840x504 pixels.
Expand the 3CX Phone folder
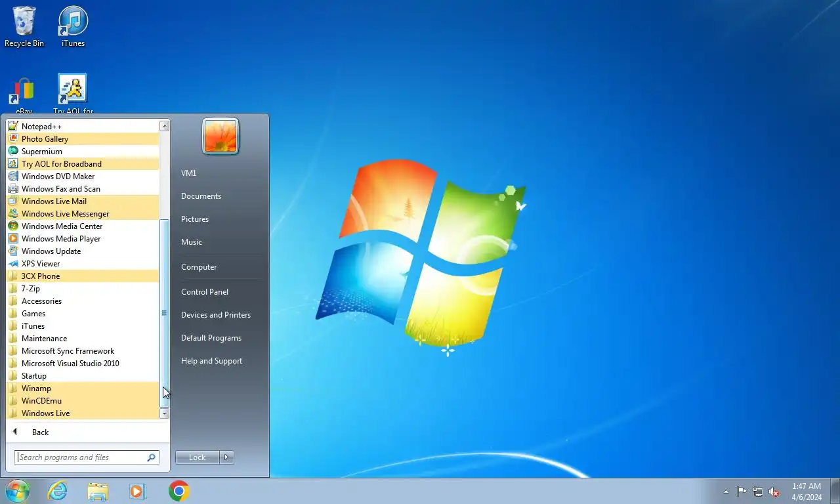[83, 276]
